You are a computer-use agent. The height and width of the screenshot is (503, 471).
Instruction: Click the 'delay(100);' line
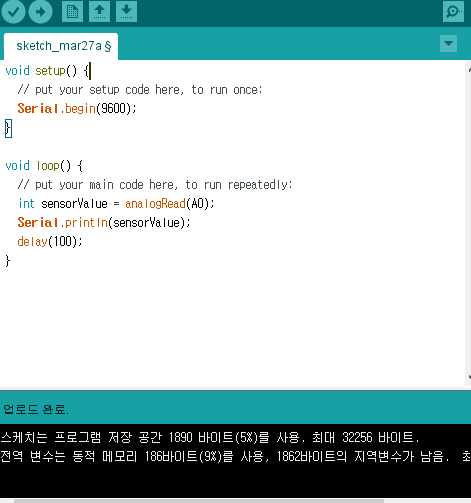50,241
